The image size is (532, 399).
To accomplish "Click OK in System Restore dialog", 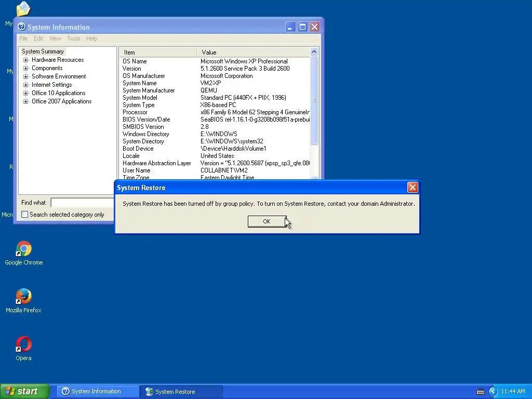I will [x=267, y=221].
